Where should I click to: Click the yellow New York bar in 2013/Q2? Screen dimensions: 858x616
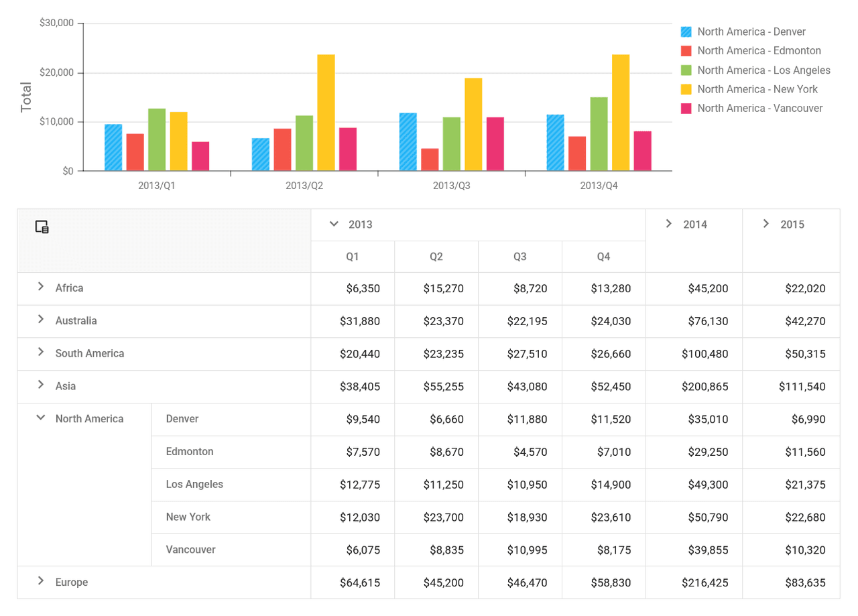326,113
